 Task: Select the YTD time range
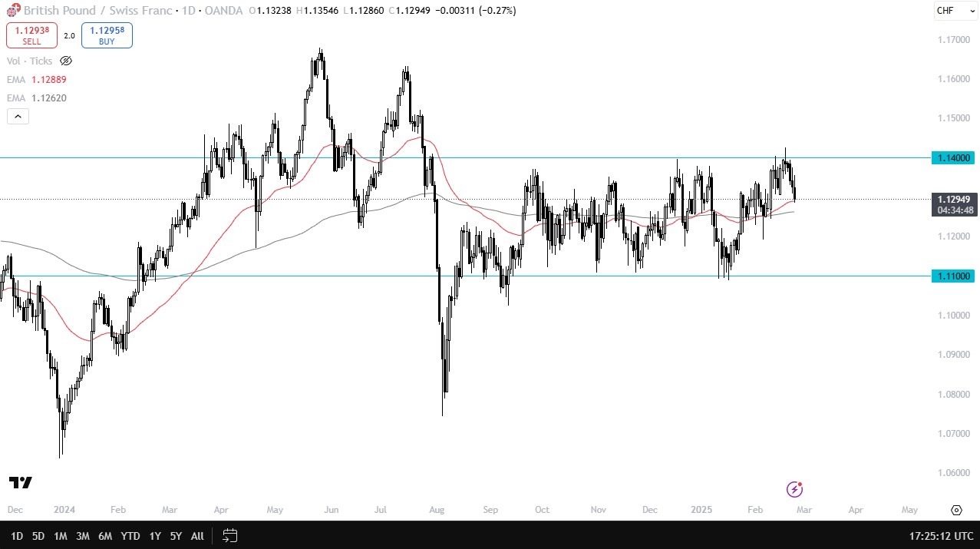pos(130,535)
